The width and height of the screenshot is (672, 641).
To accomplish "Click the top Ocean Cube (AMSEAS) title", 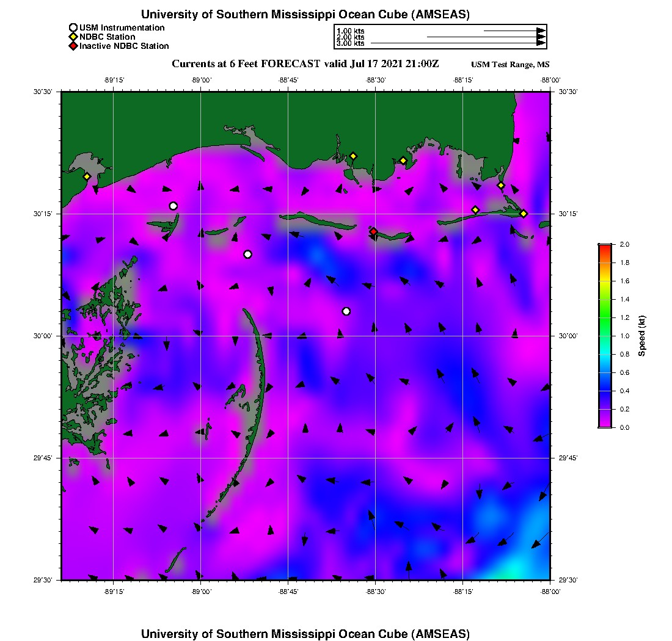I will [x=305, y=14].
